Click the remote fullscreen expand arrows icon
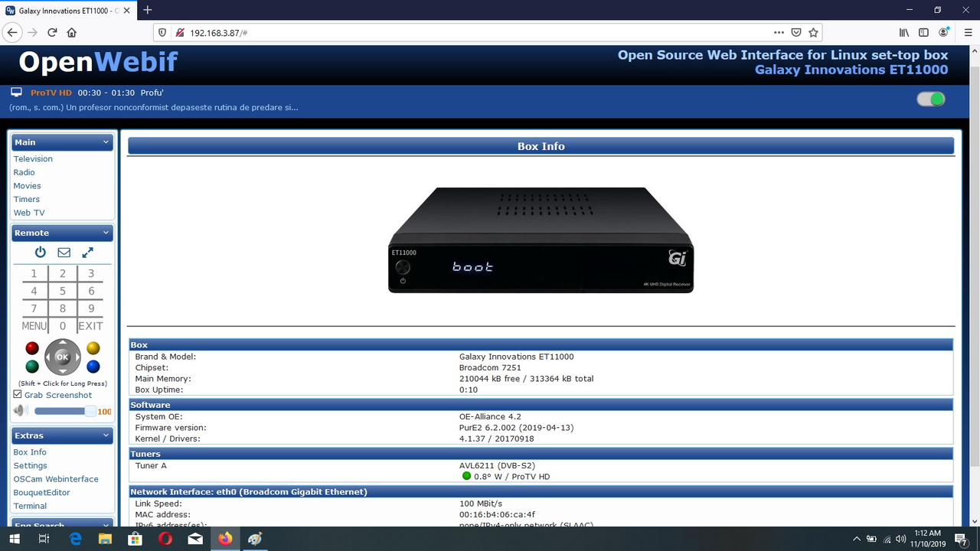This screenshot has height=551, width=980. [x=88, y=253]
